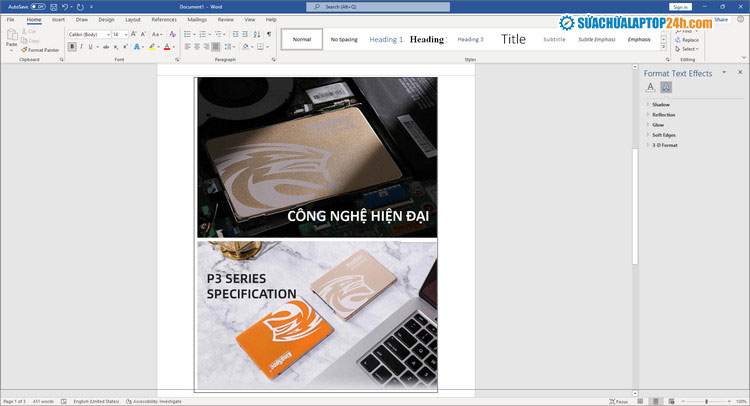Click the numbered list icon

pyautogui.click(x=203, y=34)
